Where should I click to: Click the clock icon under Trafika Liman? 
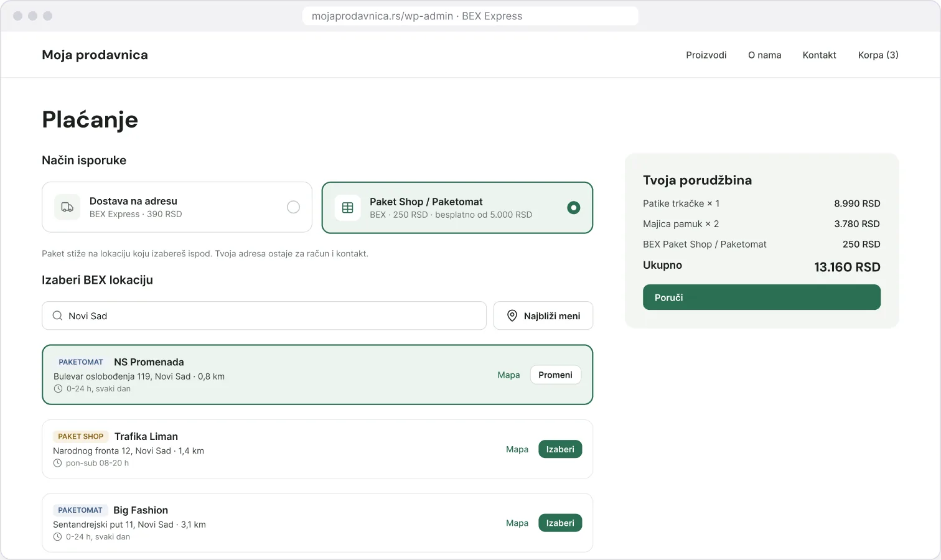coord(57,463)
